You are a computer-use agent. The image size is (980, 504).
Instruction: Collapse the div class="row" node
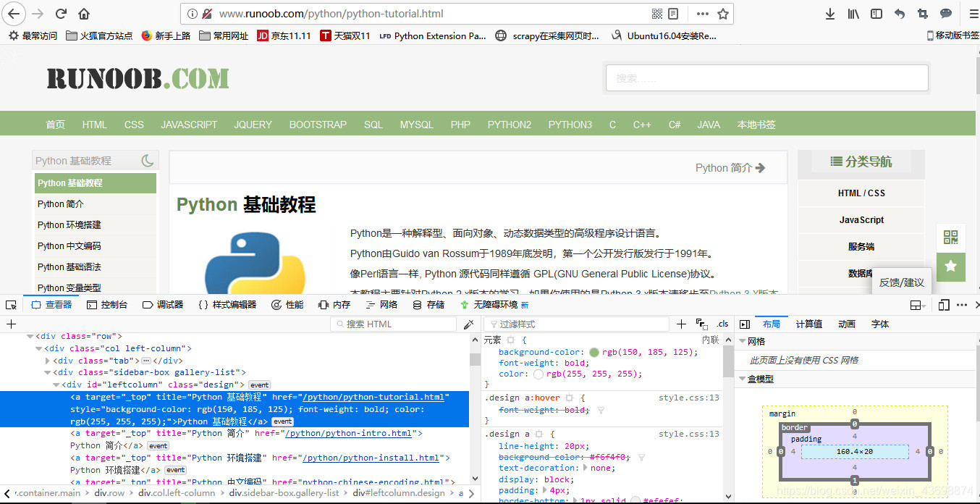30,336
